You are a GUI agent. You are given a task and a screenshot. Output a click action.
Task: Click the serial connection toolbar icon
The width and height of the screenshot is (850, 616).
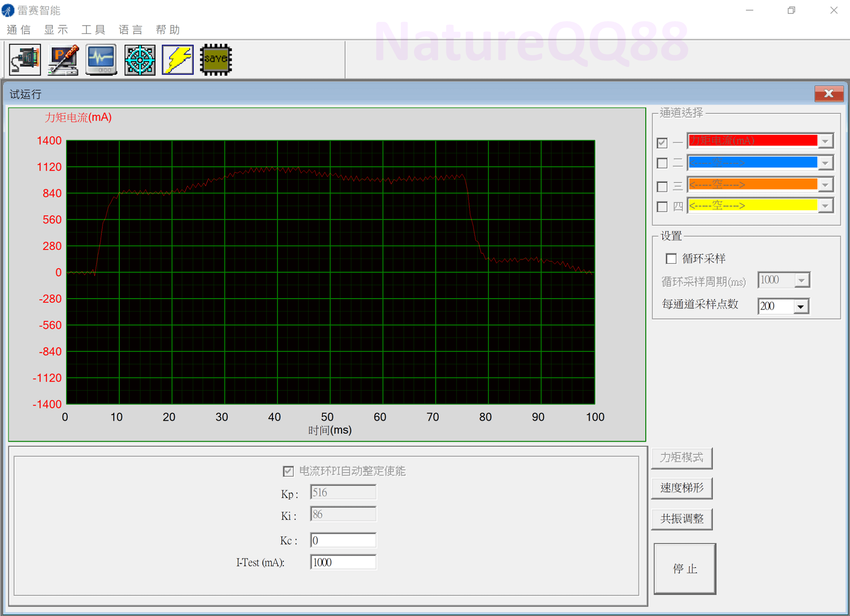click(25, 59)
